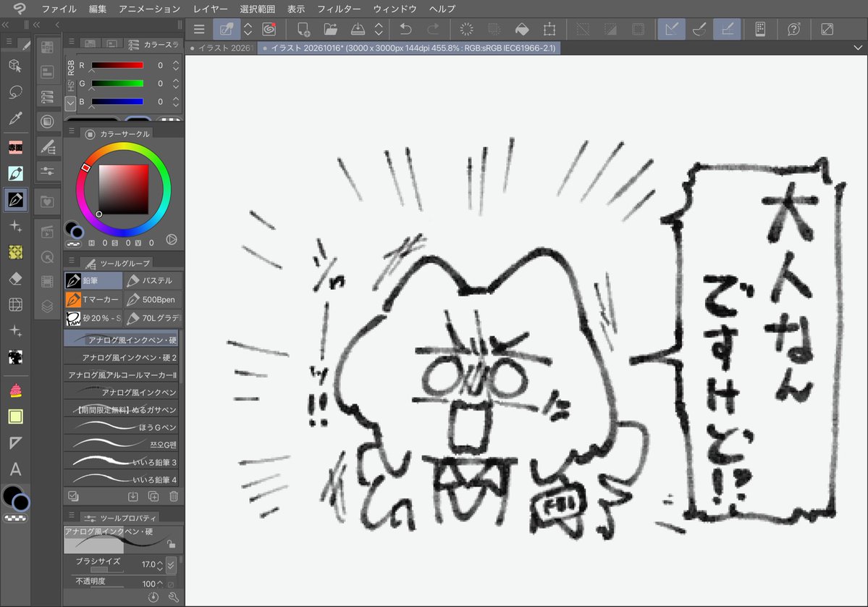The width and height of the screenshot is (868, 607).
Task: Adjust the R value stepper arrows
Action: 175,65
